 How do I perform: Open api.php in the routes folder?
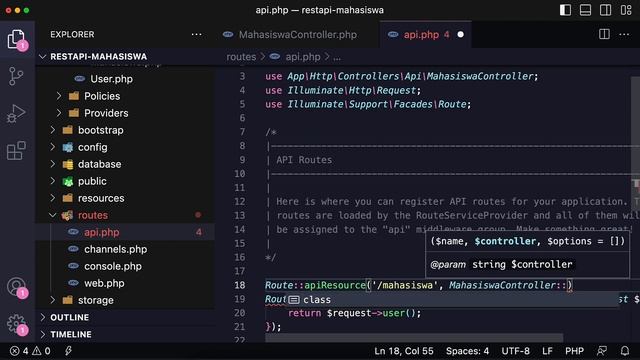click(x=102, y=232)
